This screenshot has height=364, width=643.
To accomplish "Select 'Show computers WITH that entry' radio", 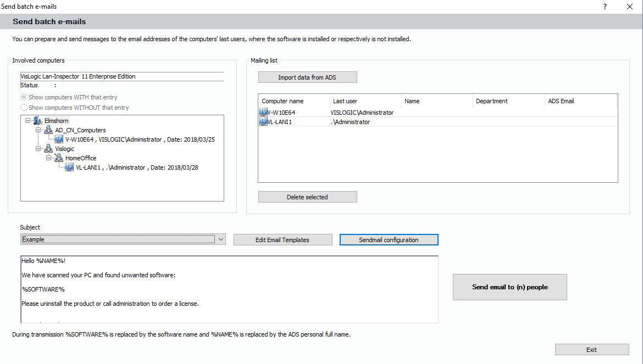I will (24, 97).
